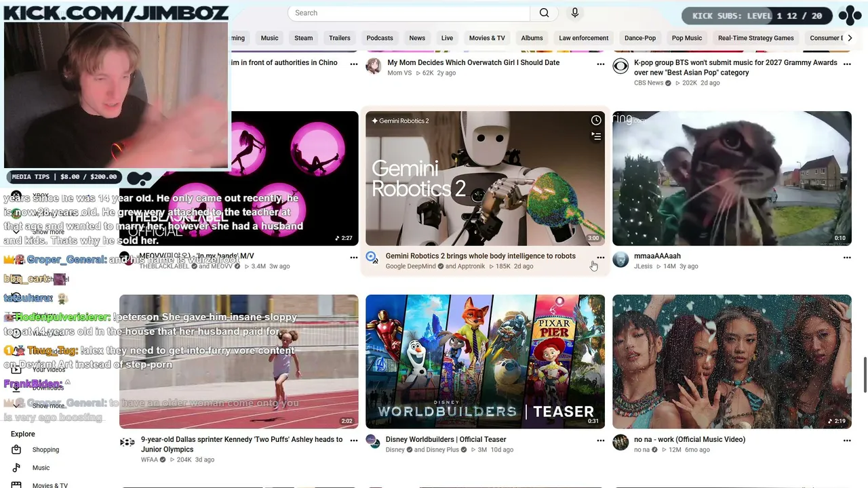Viewport: 868px width, 488px height.
Task: Open the CBS News channel avatar
Action: coord(620,66)
